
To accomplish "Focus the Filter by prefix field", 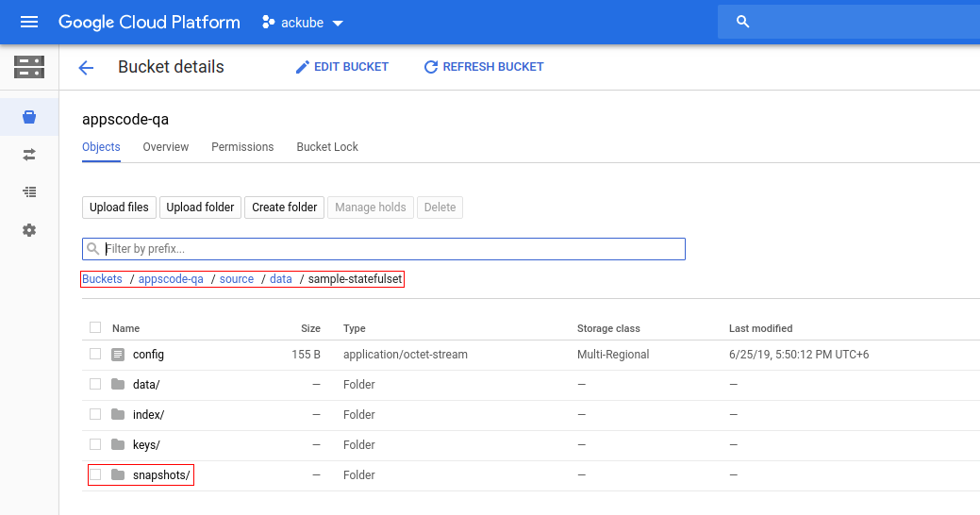I will pyautogui.click(x=391, y=249).
